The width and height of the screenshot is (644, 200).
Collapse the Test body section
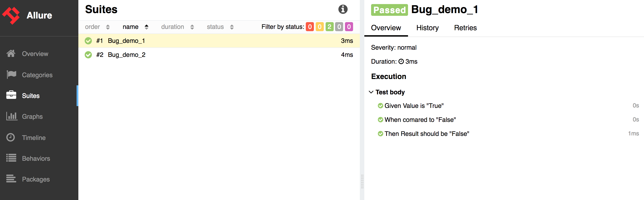pyautogui.click(x=371, y=92)
